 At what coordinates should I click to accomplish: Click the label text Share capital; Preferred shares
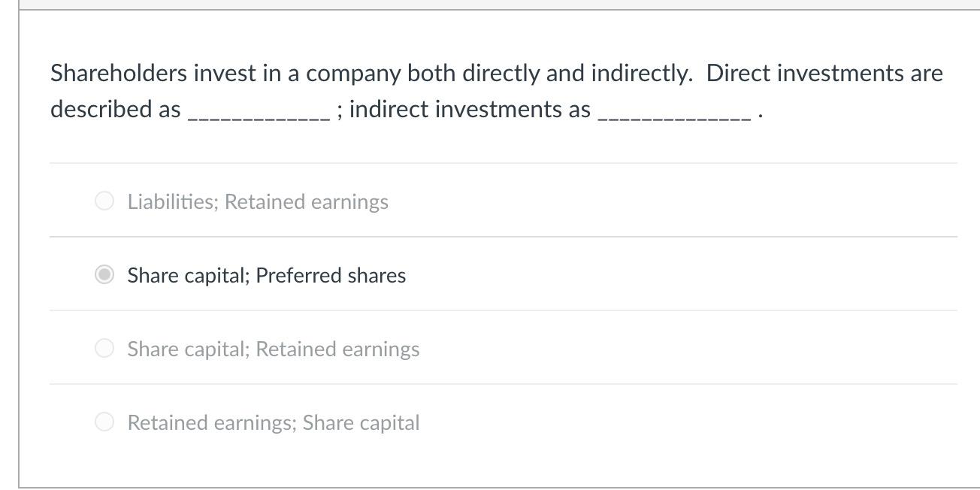(266, 274)
